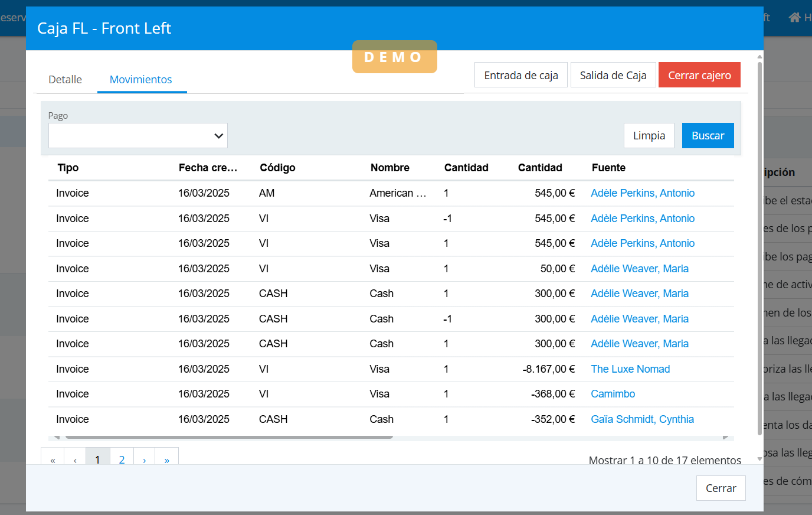Open the Pago dropdown
Image resolution: width=812 pixels, height=515 pixels.
tap(138, 136)
